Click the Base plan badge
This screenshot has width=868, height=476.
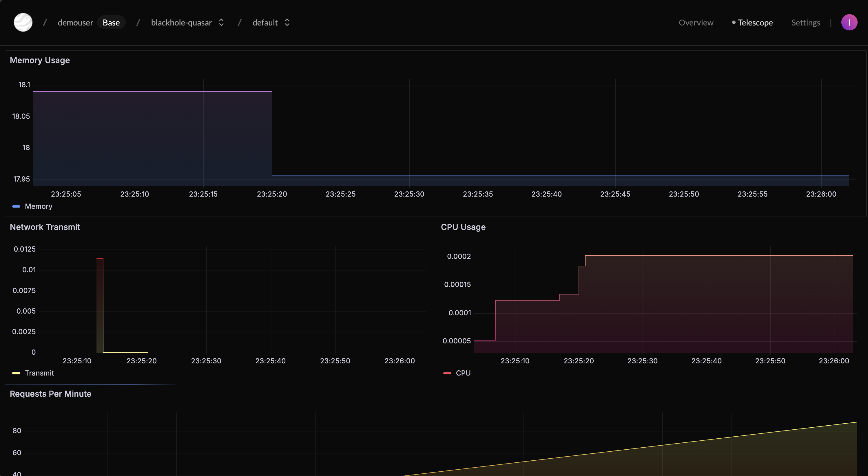111,23
